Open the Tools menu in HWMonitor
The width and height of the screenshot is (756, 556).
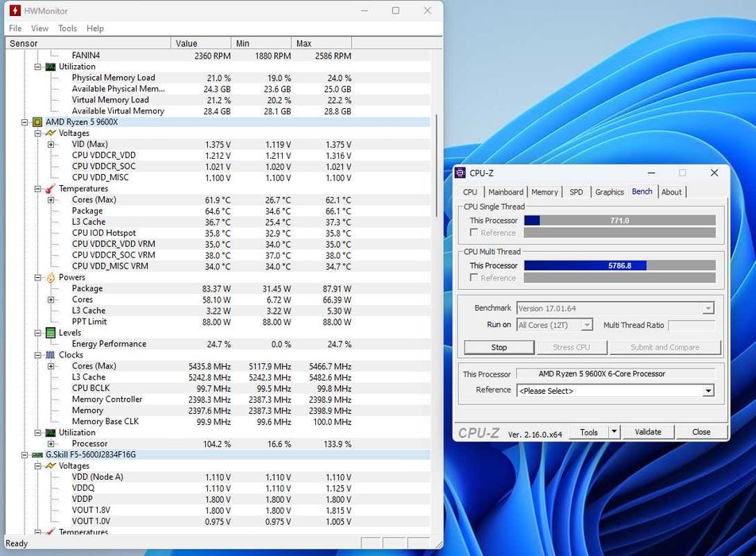pos(67,29)
